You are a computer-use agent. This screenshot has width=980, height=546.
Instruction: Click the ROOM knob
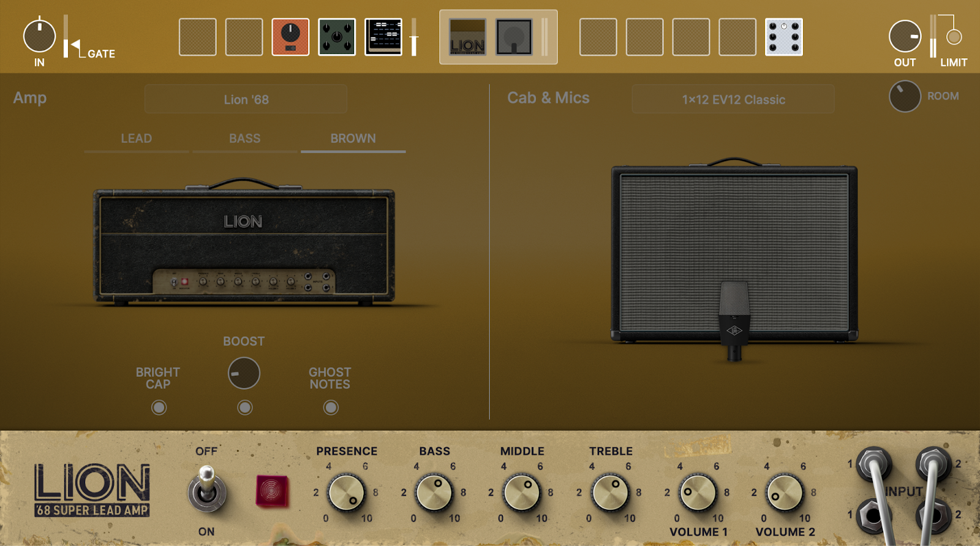tap(905, 96)
